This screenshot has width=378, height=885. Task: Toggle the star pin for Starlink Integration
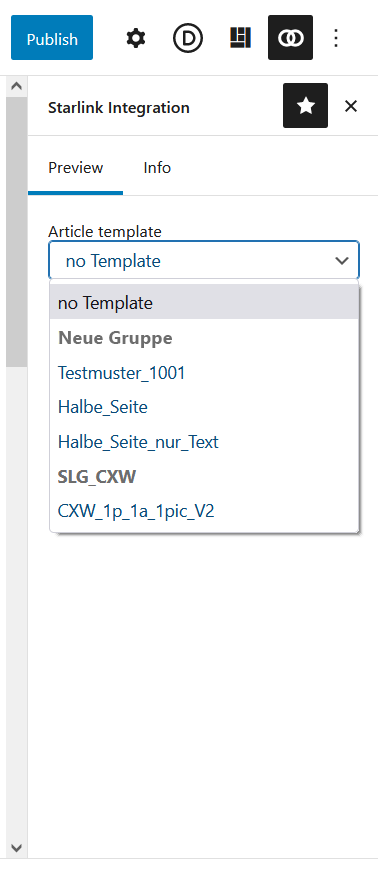pyautogui.click(x=305, y=106)
